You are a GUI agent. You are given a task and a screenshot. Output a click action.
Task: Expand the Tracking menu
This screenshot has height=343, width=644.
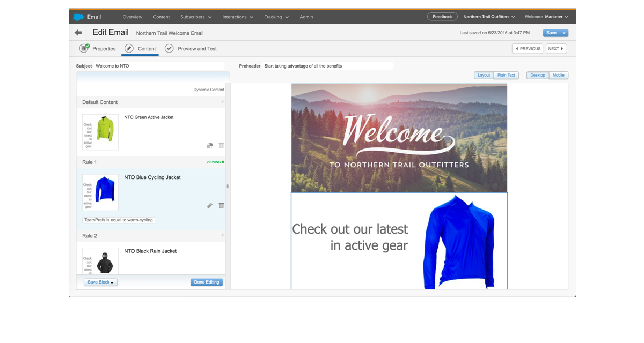click(x=276, y=17)
